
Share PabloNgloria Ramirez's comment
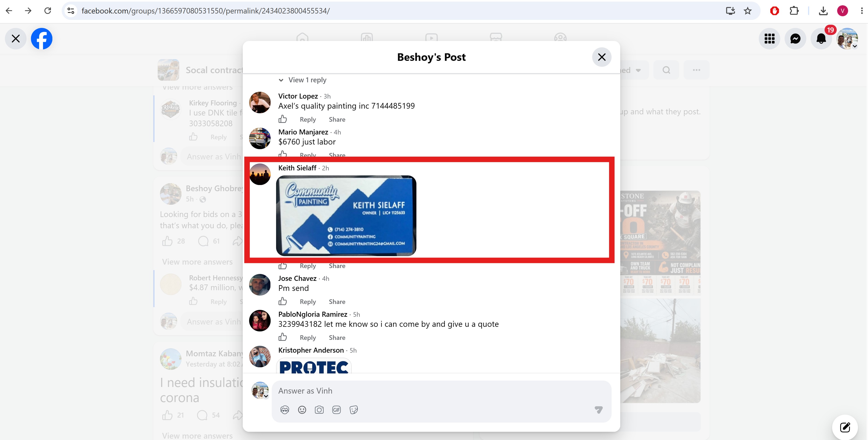tap(337, 338)
